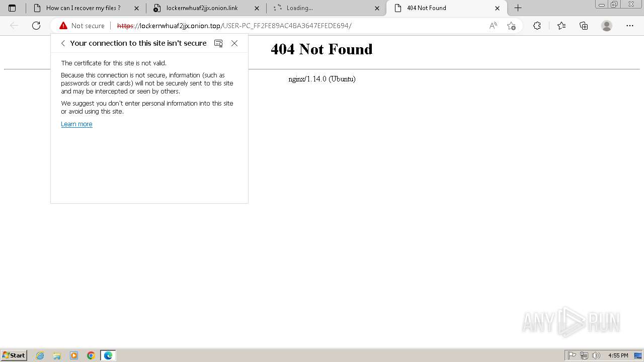Select Microsoft Edge taskbar button
Viewport: 644px width, 362px height.
tap(108, 355)
